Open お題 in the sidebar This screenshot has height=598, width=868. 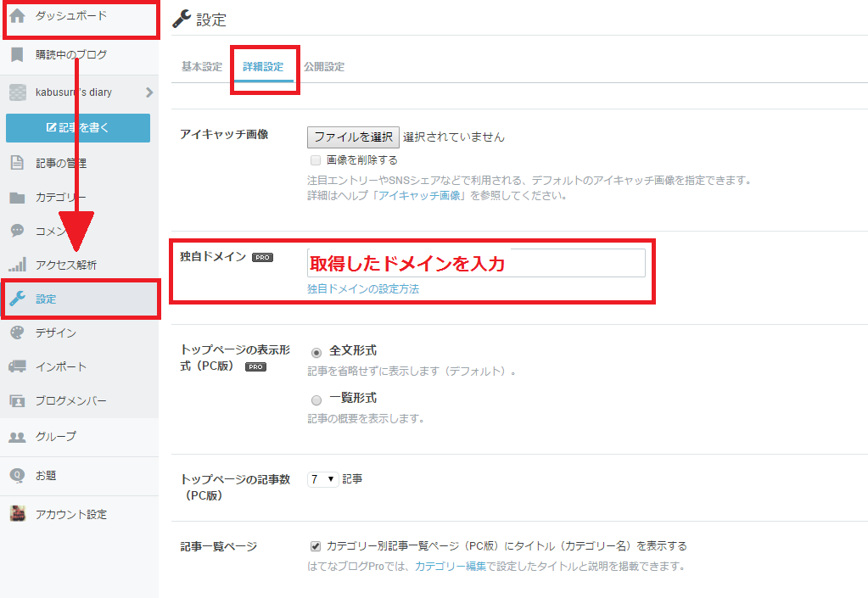pos(80,476)
